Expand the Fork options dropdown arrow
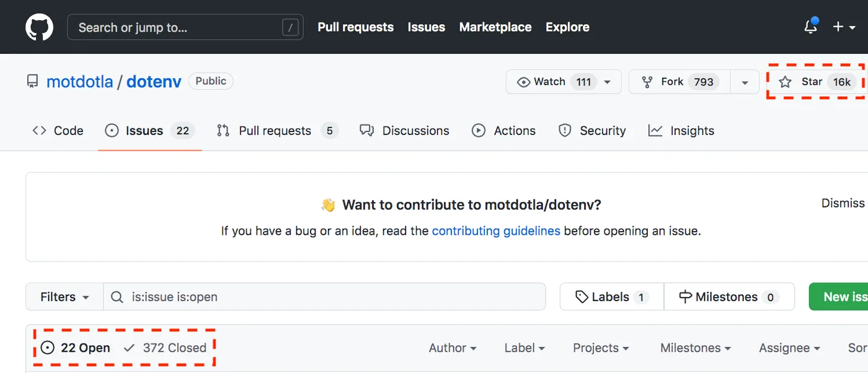The image size is (868, 373). pos(745,82)
